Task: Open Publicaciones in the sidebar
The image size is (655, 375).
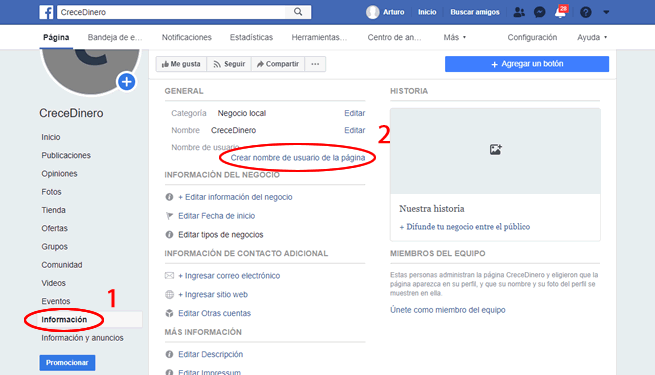Action: (66, 155)
